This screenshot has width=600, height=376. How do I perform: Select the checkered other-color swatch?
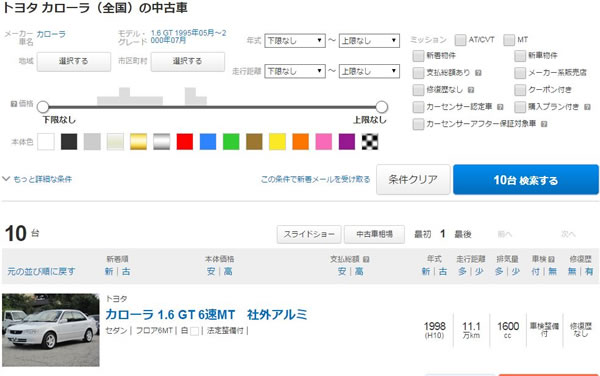[x=370, y=142]
